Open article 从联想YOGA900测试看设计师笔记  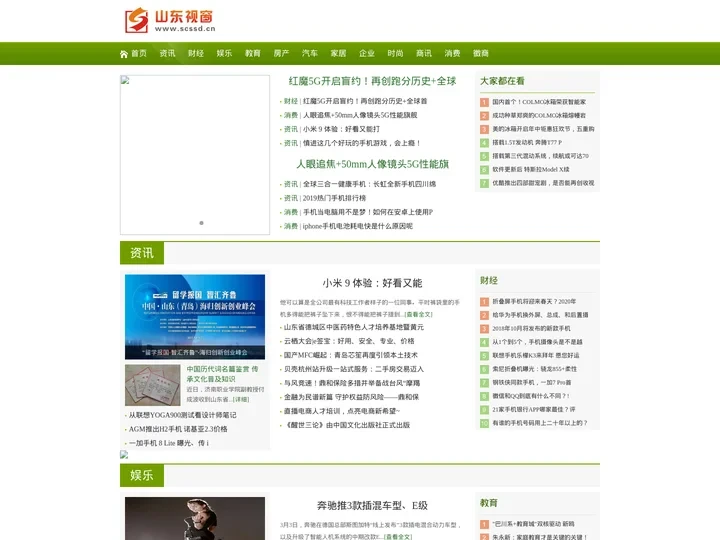pos(183,415)
